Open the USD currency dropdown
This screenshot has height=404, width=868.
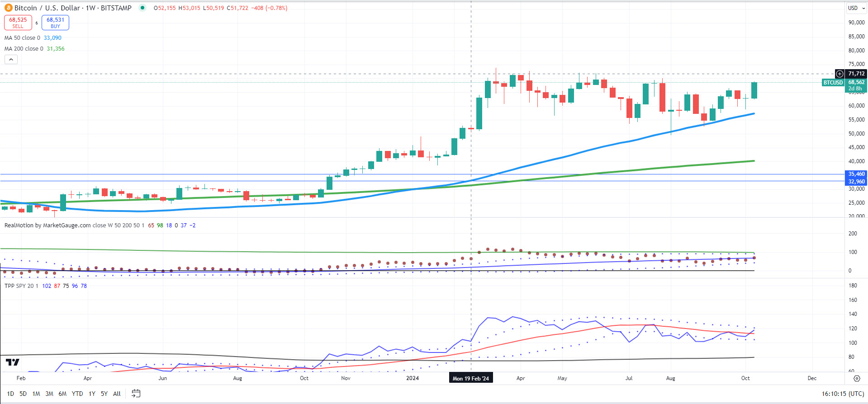tap(856, 8)
